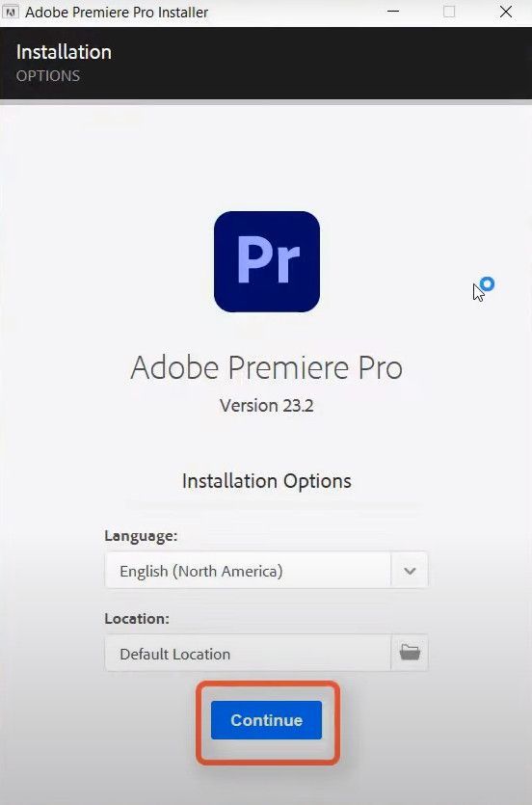
Task: Close the Adobe Premiere Pro Installer
Action: [505, 12]
